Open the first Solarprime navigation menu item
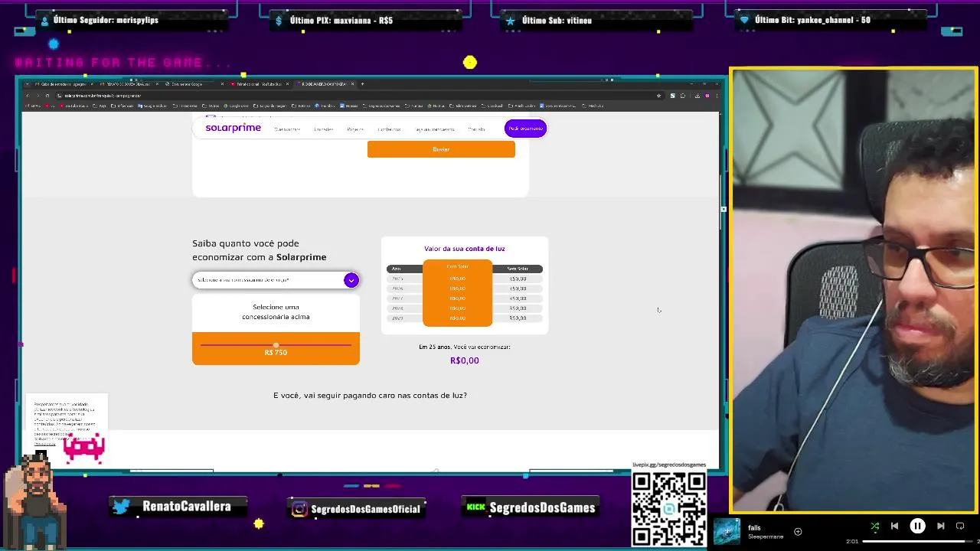The height and width of the screenshot is (551, 980). click(287, 129)
